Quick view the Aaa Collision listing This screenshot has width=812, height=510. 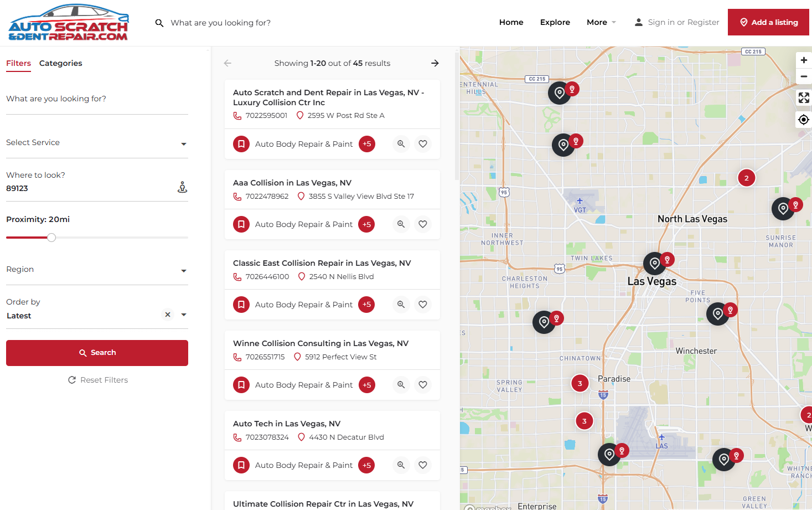pyautogui.click(x=401, y=224)
